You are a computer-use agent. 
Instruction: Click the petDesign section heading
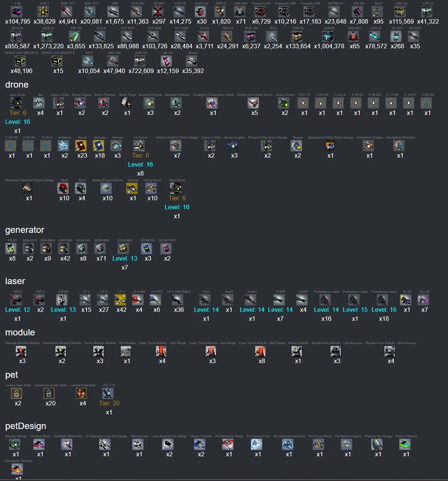pos(25,426)
